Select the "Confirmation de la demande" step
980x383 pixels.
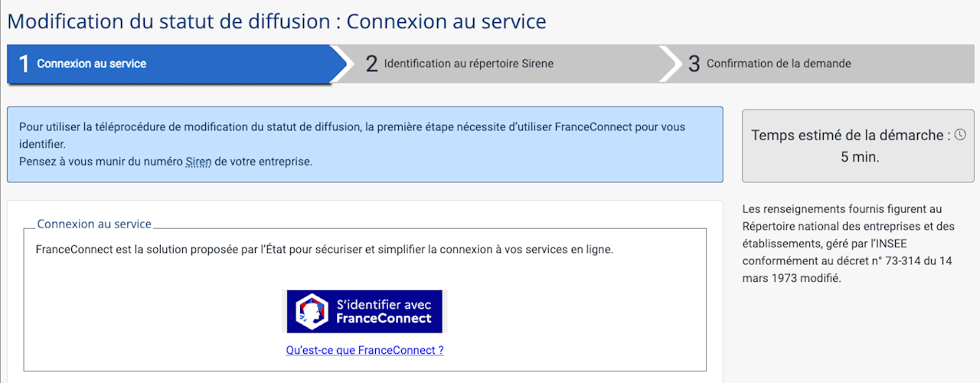point(779,64)
